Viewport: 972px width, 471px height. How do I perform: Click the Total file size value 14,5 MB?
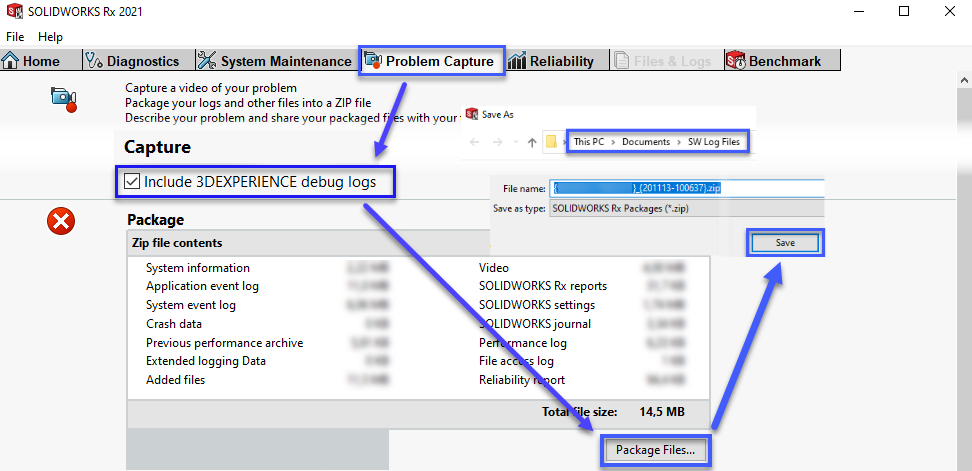tap(662, 412)
